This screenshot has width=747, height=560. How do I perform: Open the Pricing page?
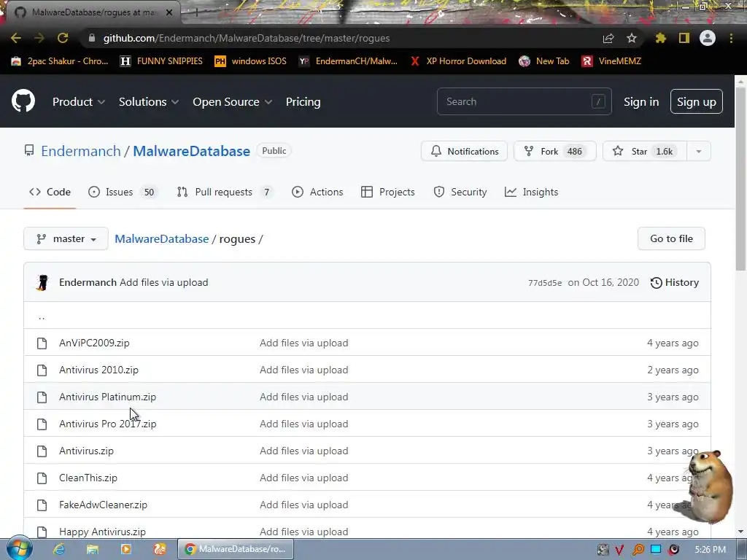point(303,102)
